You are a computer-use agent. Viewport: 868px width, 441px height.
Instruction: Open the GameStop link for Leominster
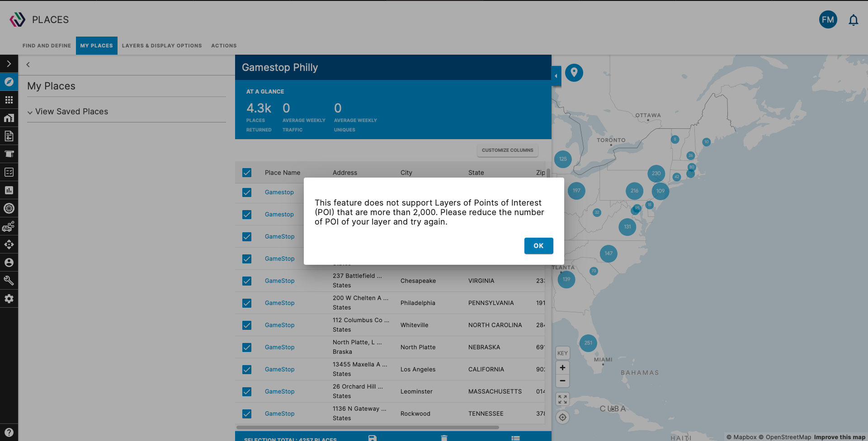pos(279,392)
